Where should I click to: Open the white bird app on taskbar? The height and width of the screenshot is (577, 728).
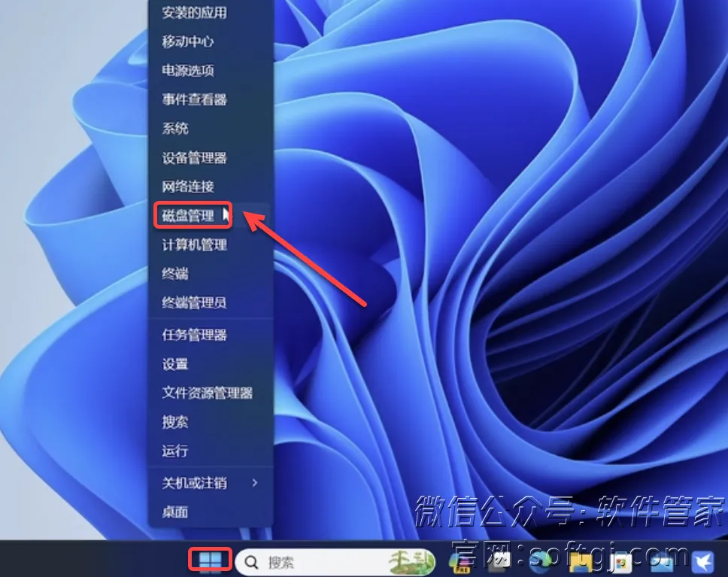[x=703, y=562]
